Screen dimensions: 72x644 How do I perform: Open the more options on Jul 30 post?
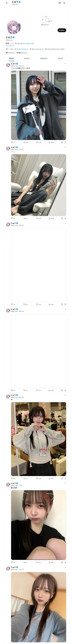coord(65,147)
